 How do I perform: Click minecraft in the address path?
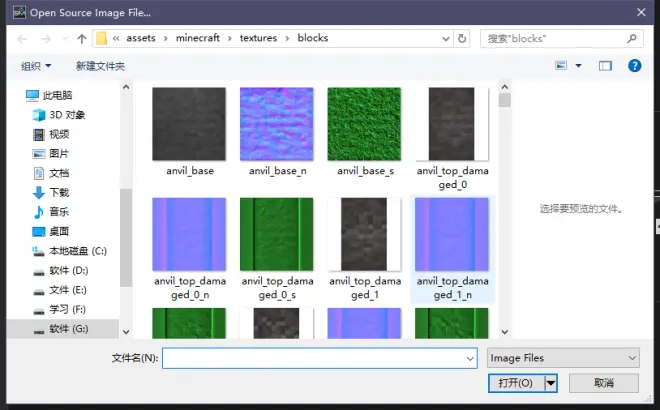198,38
